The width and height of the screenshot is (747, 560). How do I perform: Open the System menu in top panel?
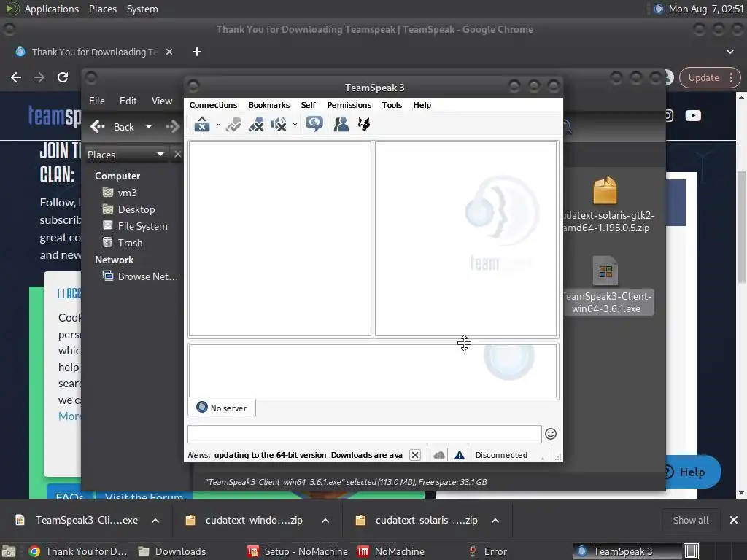[142, 9]
